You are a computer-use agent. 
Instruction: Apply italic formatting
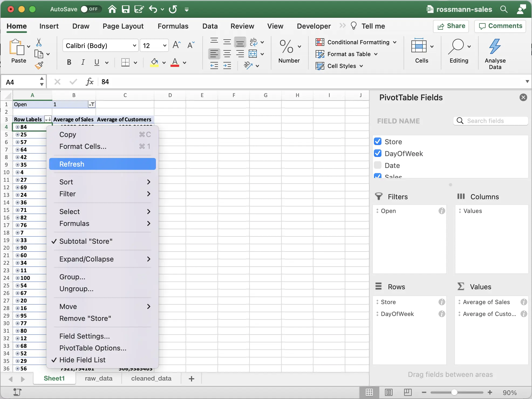pyautogui.click(x=83, y=62)
